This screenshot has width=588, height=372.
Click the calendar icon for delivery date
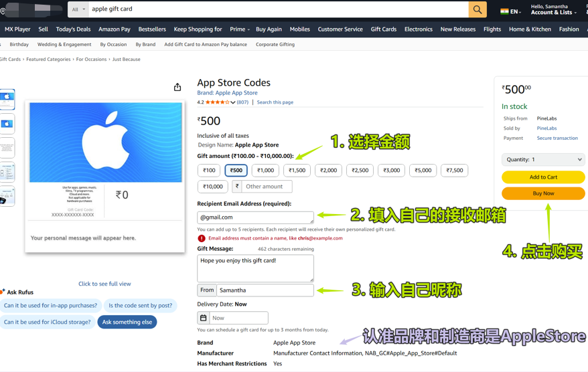(204, 318)
